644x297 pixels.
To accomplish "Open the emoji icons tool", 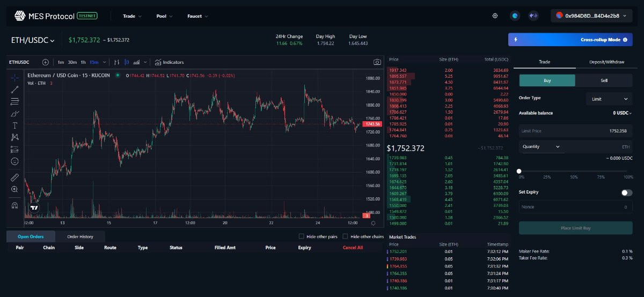I will pyautogui.click(x=14, y=161).
